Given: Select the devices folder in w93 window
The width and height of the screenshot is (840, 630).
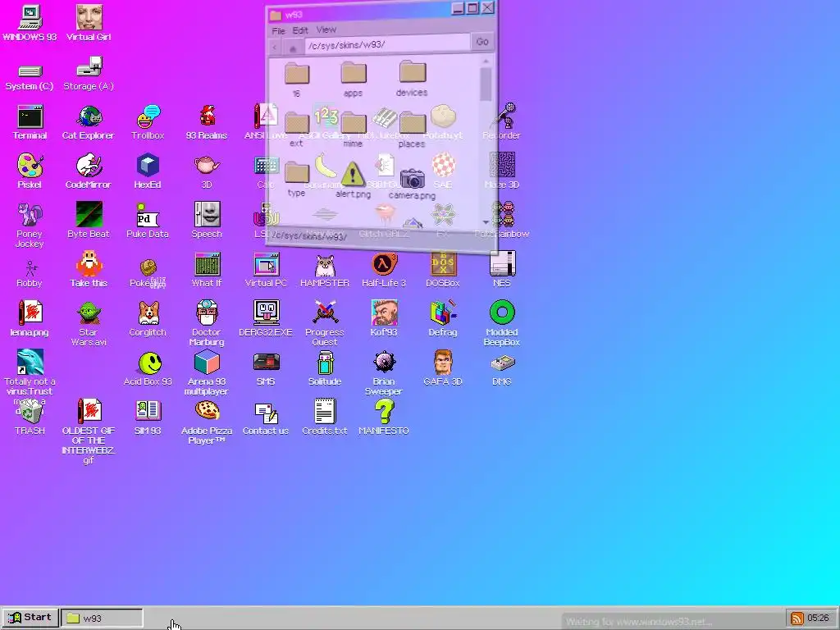Looking at the screenshot, I should (412, 78).
